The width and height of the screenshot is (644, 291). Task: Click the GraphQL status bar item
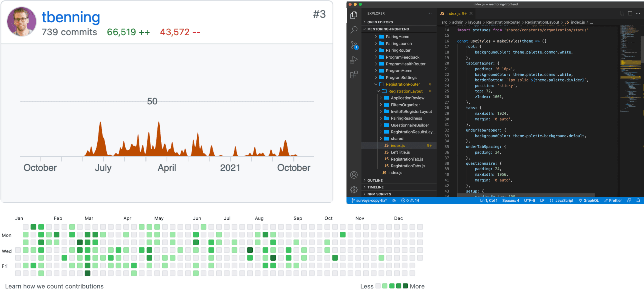(589, 200)
